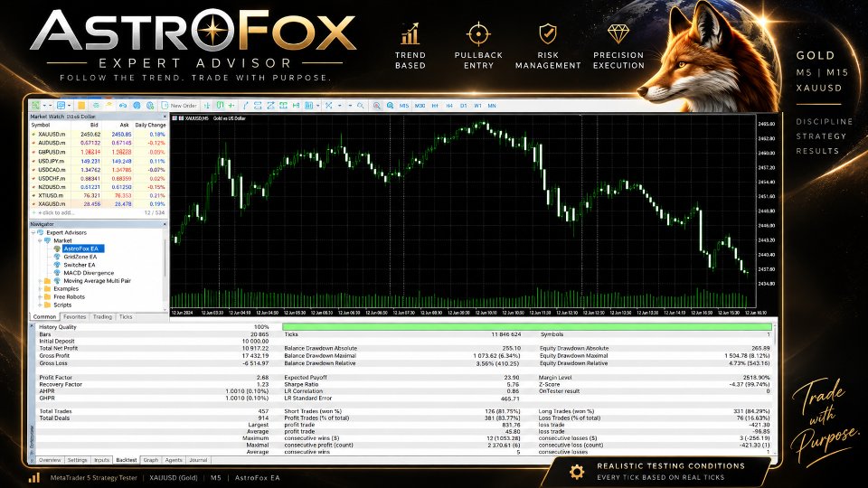Open dropdown arrow beside crossed-arrows objects icon
868x488 pixels.
pos(339,105)
